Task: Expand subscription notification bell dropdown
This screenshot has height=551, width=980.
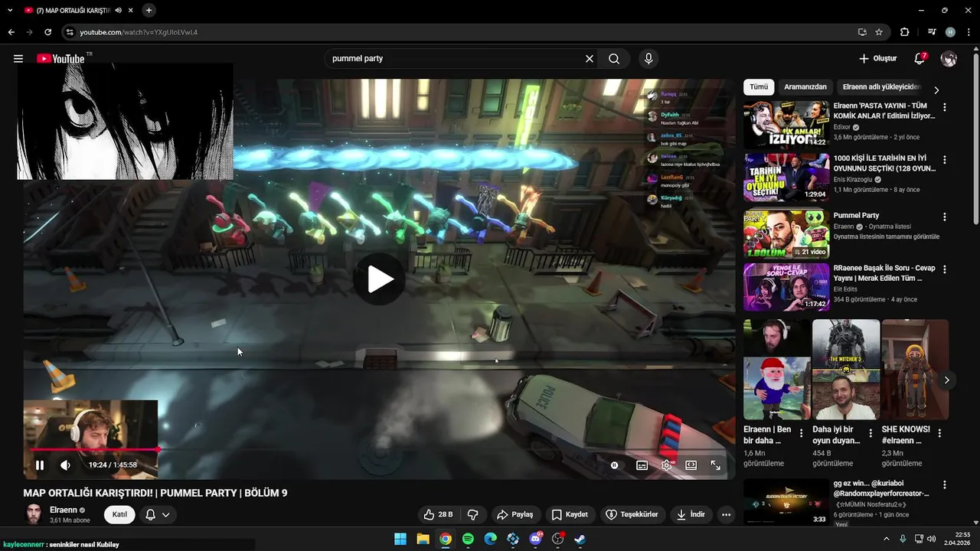Action: pos(158,514)
